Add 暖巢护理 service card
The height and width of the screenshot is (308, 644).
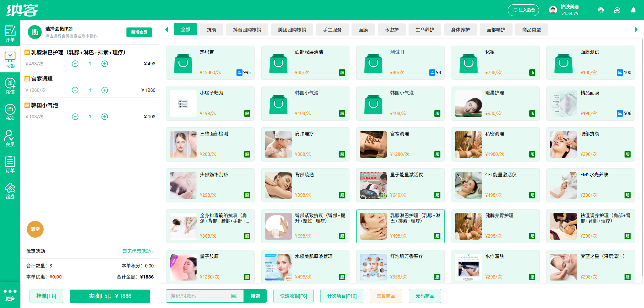(x=495, y=104)
